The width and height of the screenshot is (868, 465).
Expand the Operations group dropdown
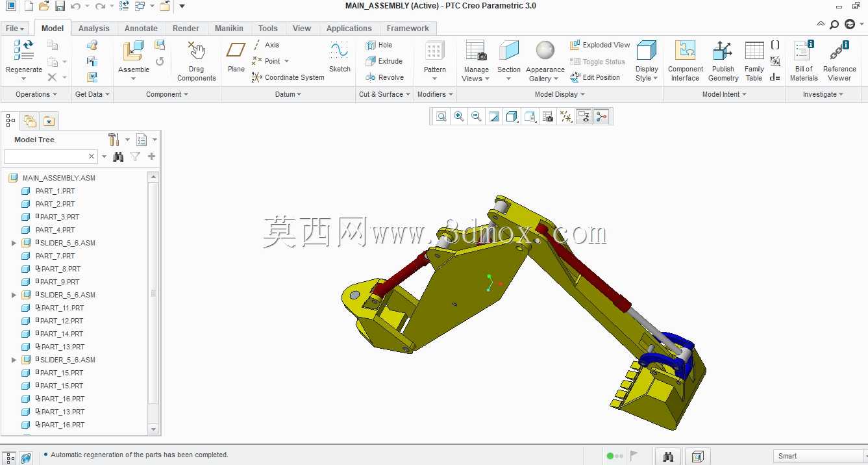(x=36, y=94)
